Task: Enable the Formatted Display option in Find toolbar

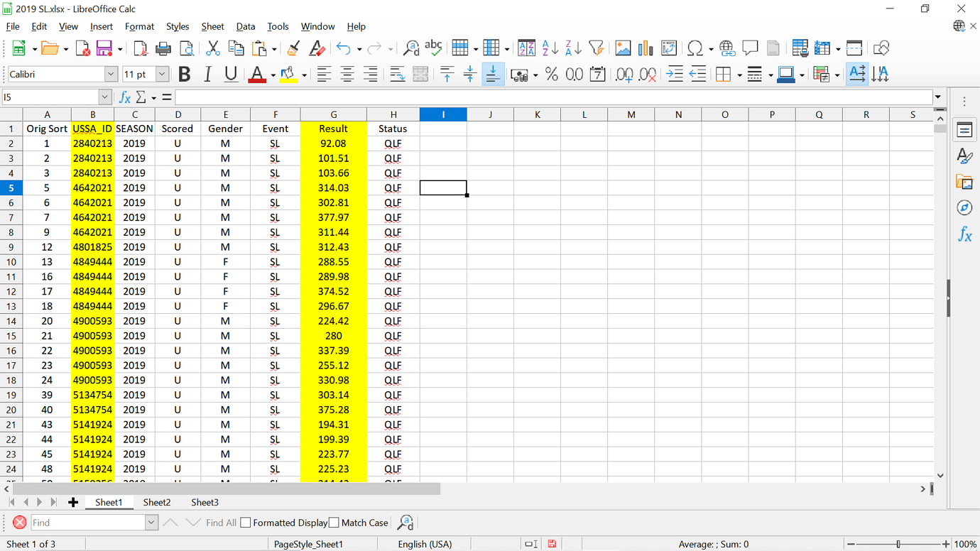Action: coord(245,522)
